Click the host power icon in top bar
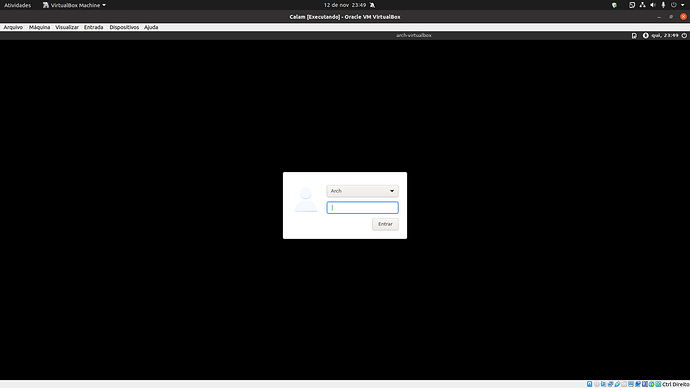 674,5
